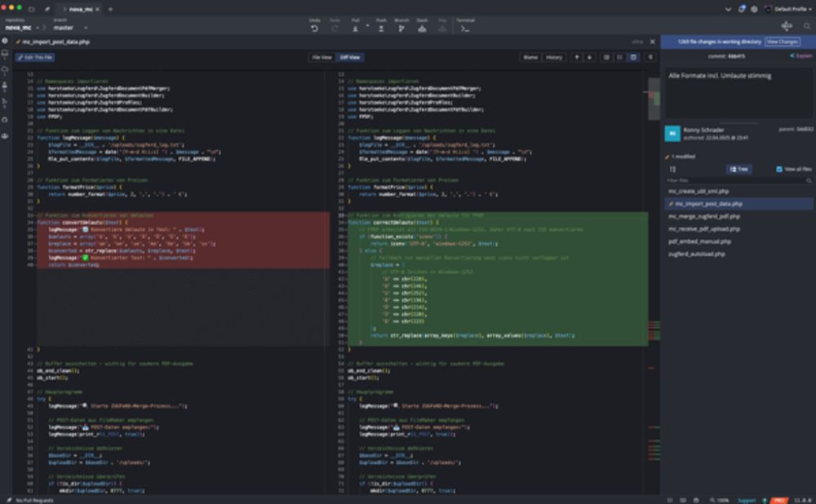Click the PRO badge in status bar
This screenshot has width=816, height=504.
[779, 501]
